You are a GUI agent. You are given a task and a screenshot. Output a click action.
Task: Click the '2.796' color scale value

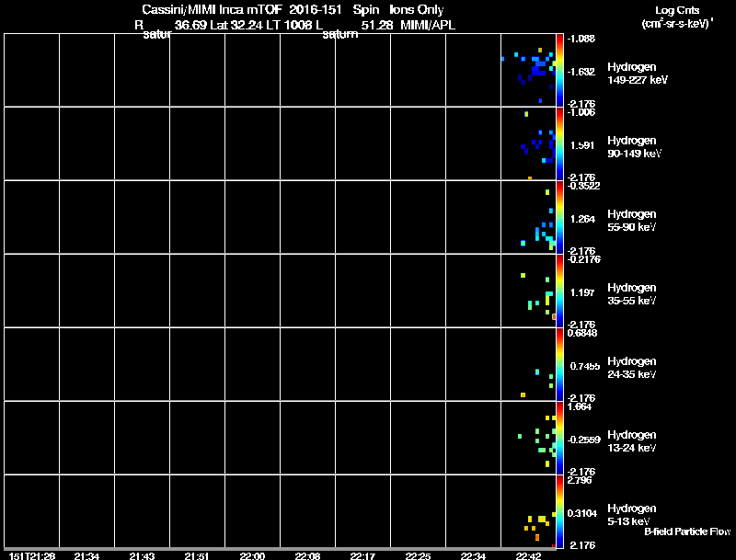click(580, 480)
